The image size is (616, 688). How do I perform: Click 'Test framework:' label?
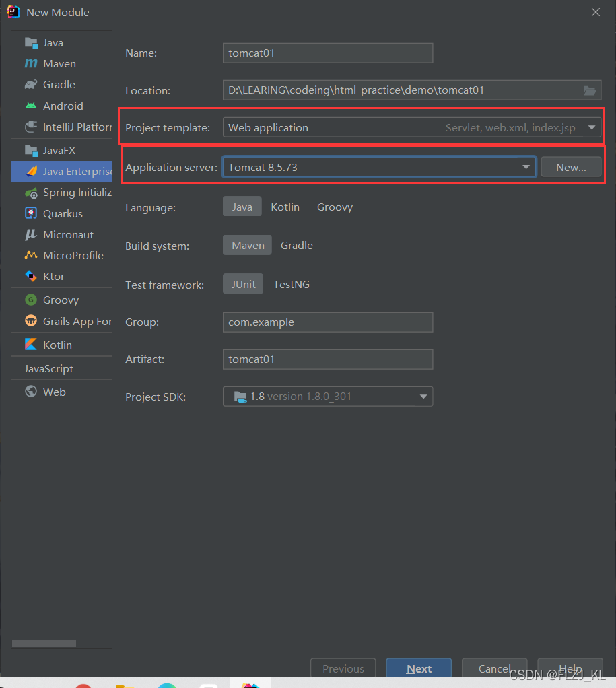[x=164, y=285]
